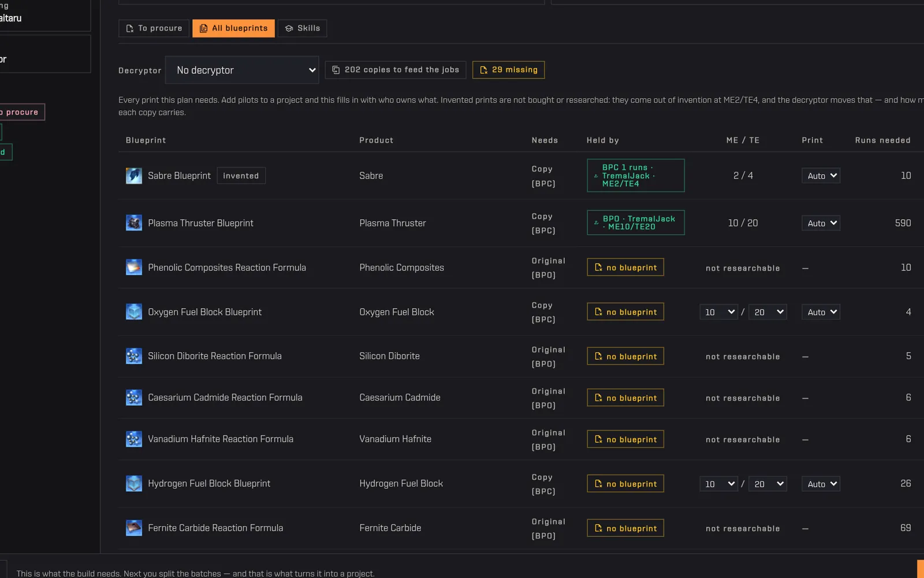Click the Vanadium Hafnite Reaction Formula icon
924x578 pixels.
pyautogui.click(x=134, y=439)
